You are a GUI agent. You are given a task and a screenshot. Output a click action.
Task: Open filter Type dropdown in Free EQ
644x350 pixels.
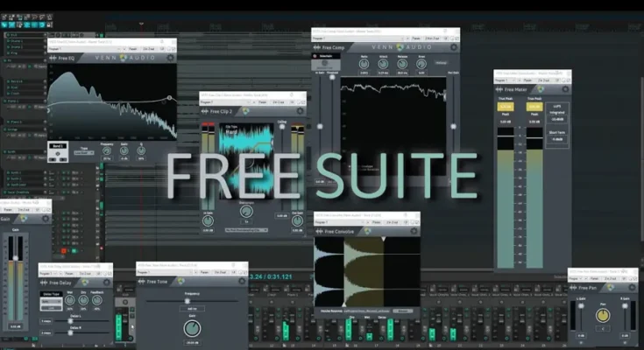84,153
